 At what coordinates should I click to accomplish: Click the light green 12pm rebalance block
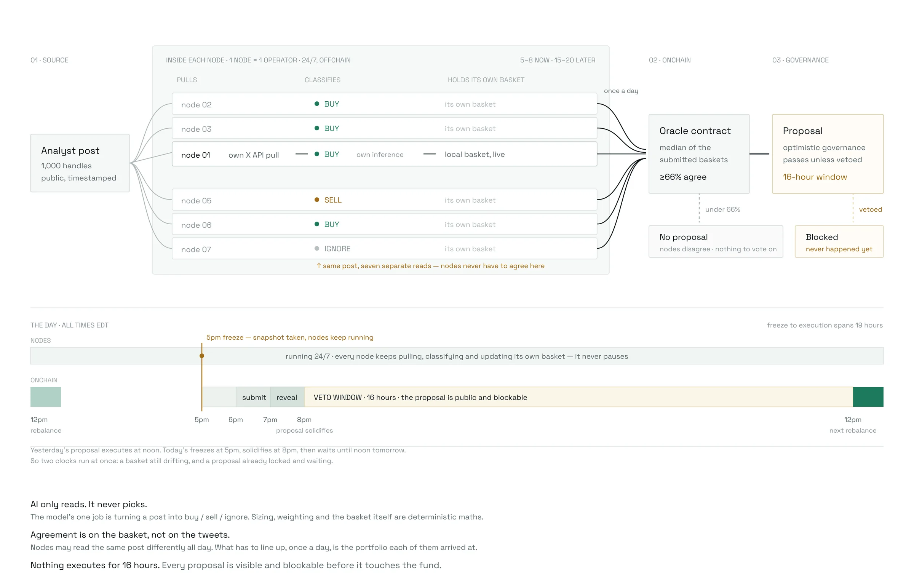point(45,397)
